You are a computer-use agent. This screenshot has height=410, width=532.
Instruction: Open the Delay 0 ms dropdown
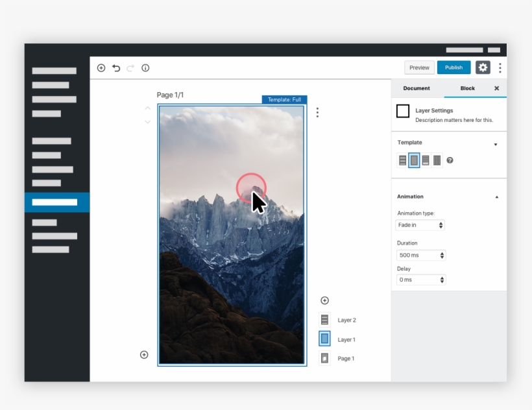(421, 280)
